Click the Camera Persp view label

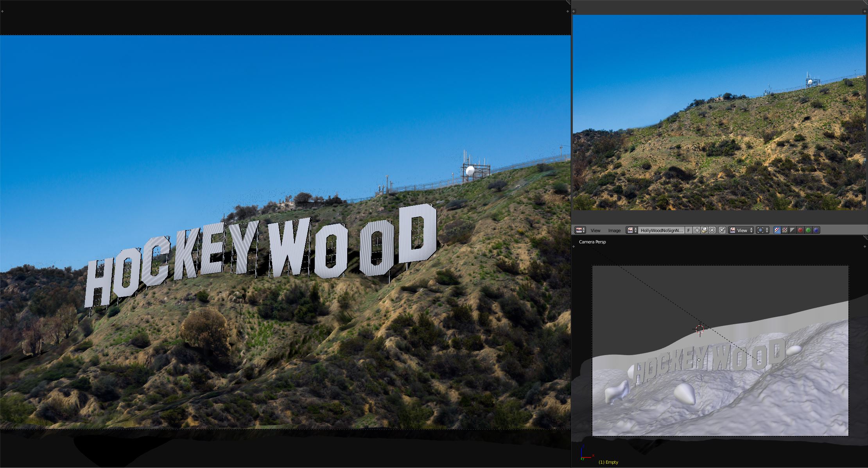tap(592, 242)
